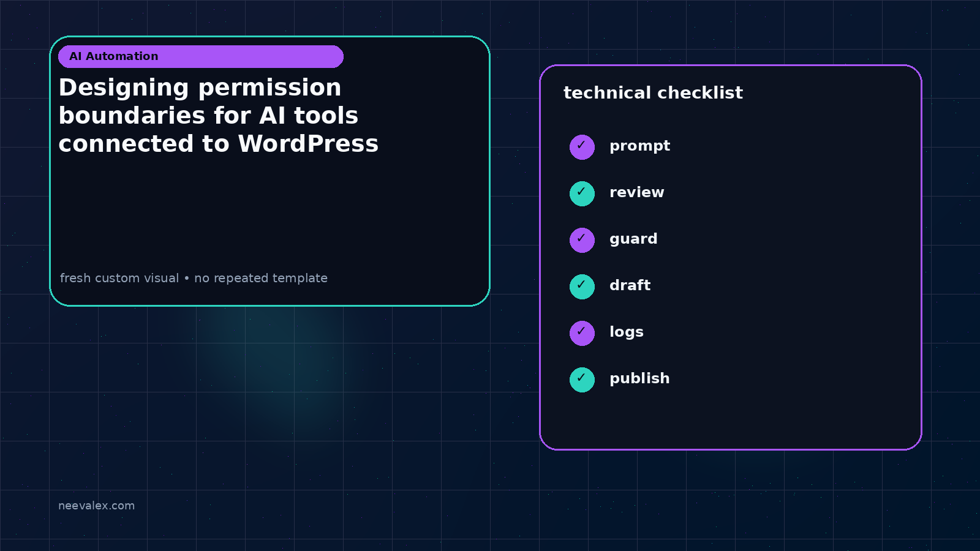The image size is (980, 551).
Task: Click the purple checkmark beside logs
Action: tap(582, 333)
